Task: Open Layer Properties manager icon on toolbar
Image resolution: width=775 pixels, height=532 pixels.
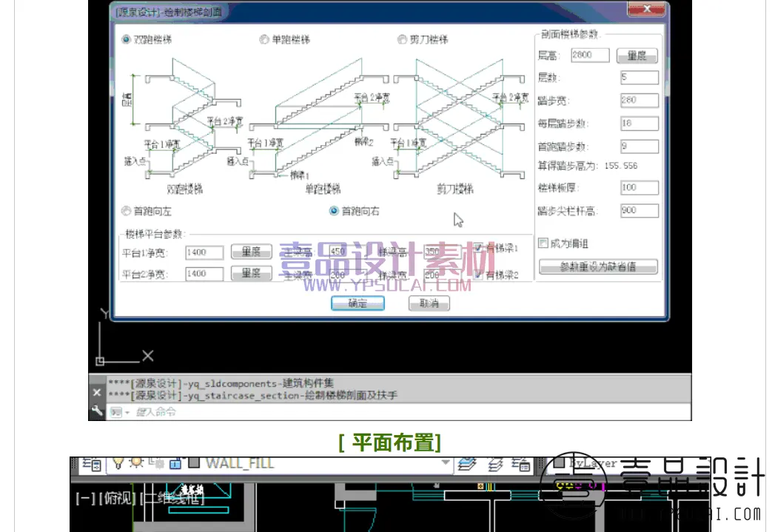Action: point(92,465)
